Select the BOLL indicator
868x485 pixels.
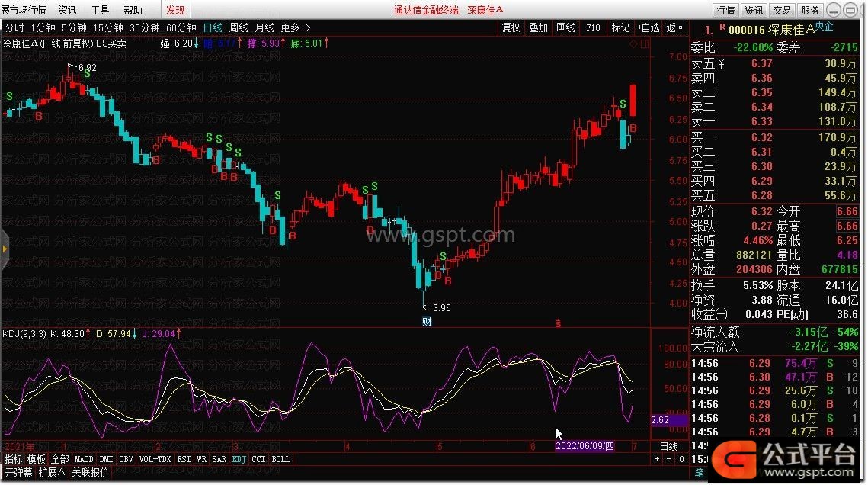281,459
